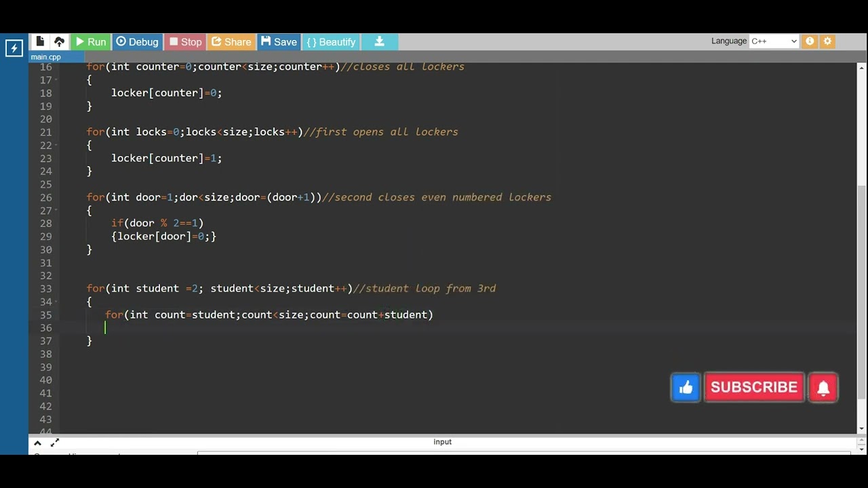This screenshot has height=488, width=868.
Task: Click the comment '//student loop from 3rd'
Action: click(425, 288)
